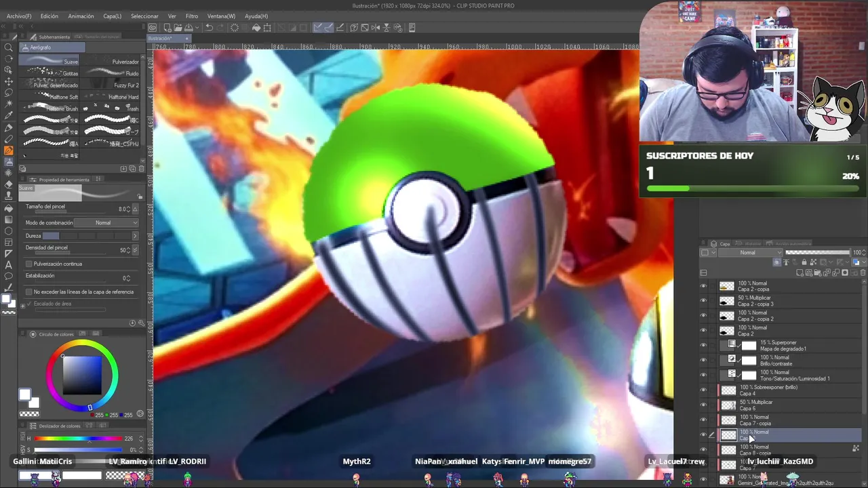Select the Pencil tool
The width and height of the screenshot is (868, 488).
click(9, 139)
